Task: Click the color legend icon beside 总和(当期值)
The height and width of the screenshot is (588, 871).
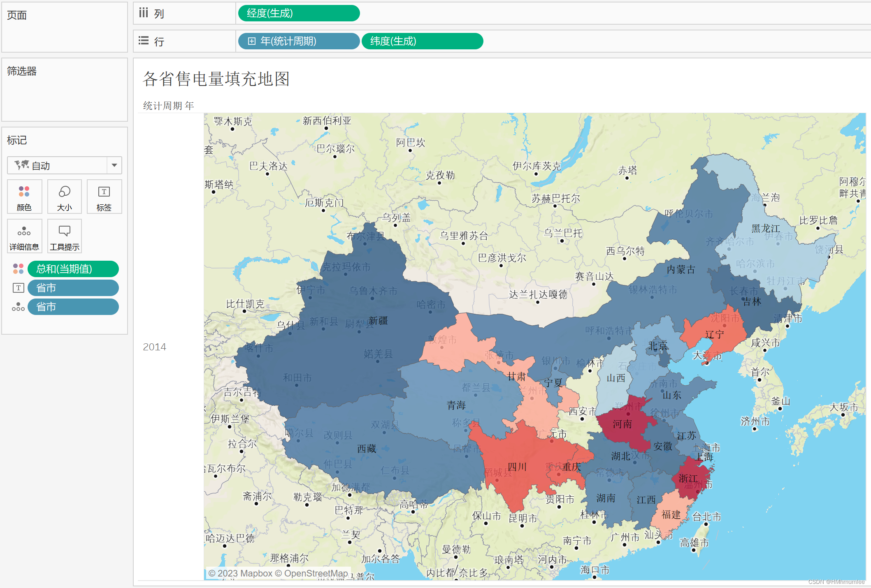Action: [18, 269]
